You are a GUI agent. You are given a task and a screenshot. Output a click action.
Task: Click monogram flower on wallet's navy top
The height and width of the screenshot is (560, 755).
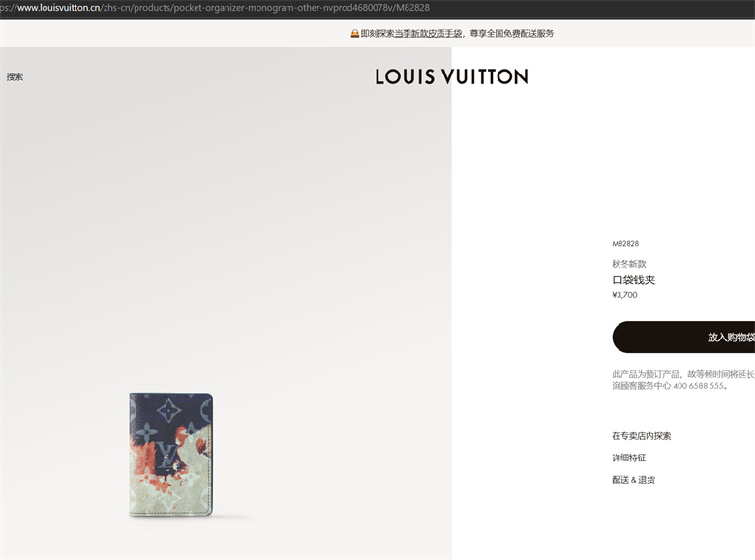(169, 410)
